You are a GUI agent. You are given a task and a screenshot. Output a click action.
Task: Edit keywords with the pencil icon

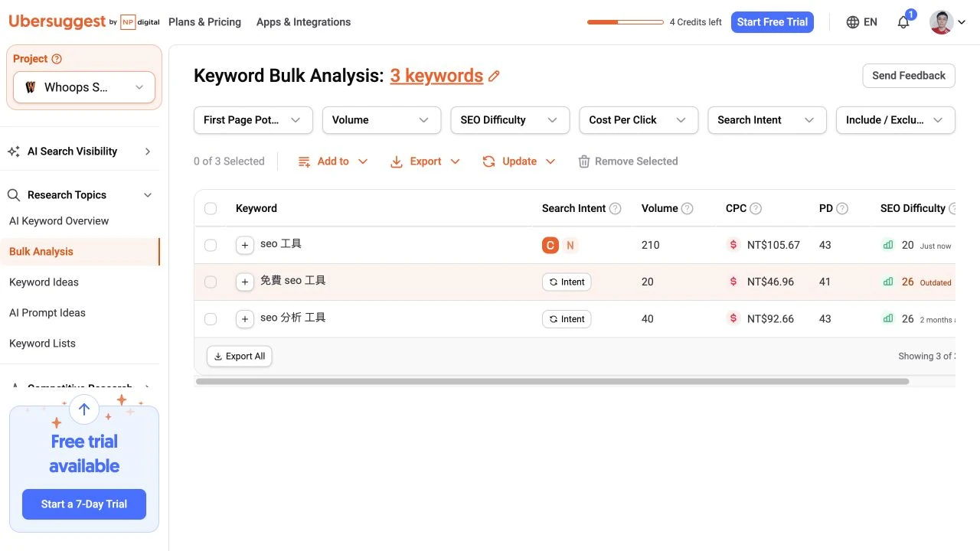pyautogui.click(x=495, y=76)
